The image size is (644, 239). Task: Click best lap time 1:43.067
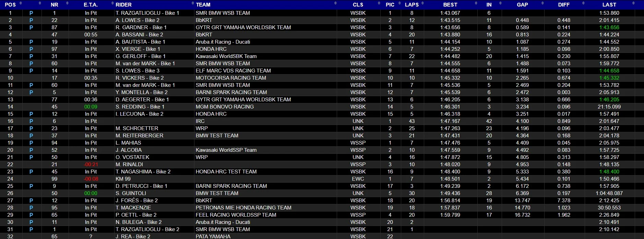[450, 13]
